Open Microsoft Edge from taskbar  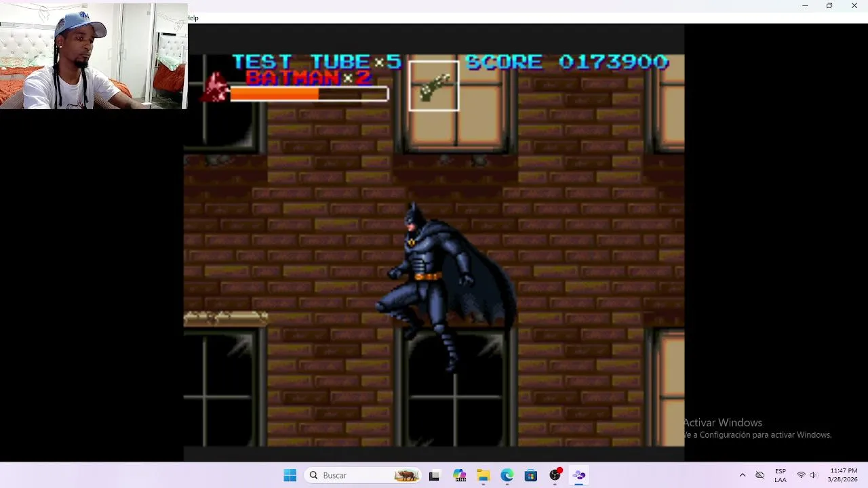[x=507, y=475]
